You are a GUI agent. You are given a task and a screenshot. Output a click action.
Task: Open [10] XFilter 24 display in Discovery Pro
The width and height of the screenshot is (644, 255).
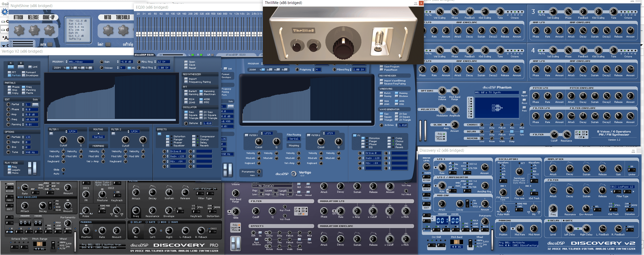point(205,189)
